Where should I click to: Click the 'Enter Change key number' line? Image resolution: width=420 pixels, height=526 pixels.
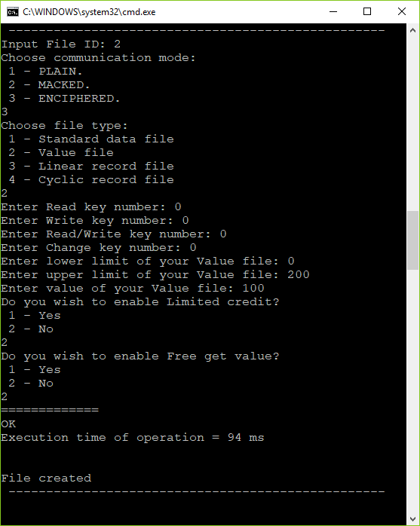coord(99,248)
